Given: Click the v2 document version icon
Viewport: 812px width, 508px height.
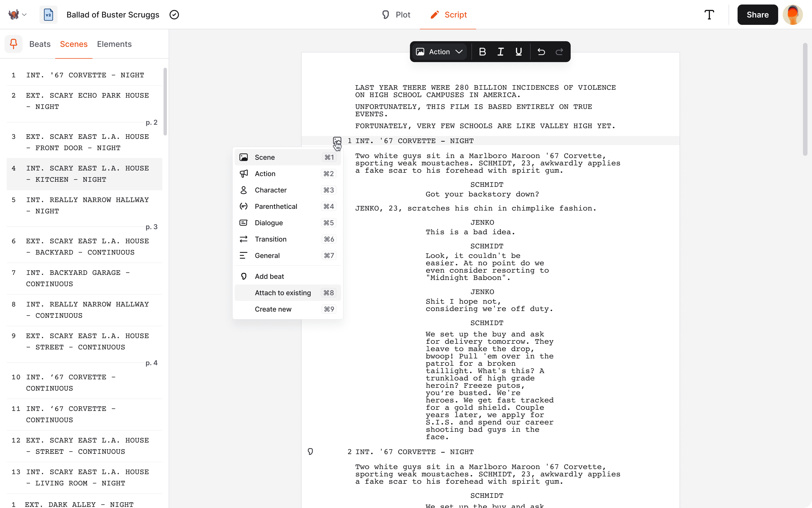Looking at the screenshot, I should coord(48,15).
